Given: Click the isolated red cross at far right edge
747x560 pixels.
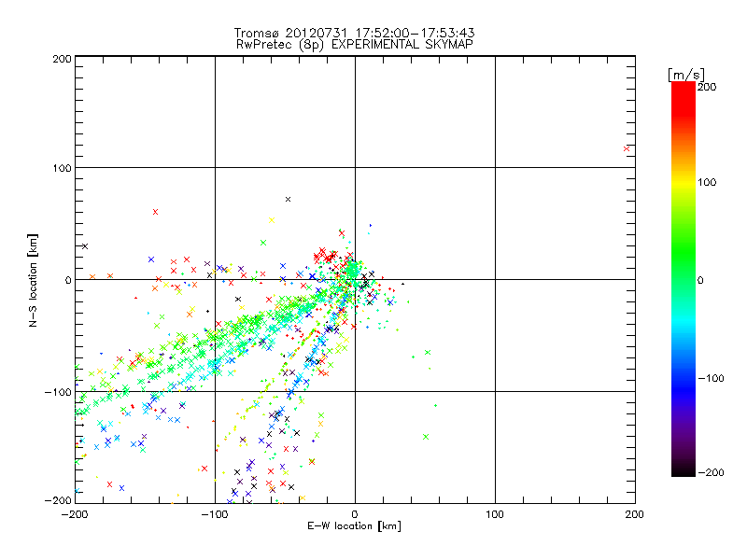Looking at the screenshot, I should 627,149.
